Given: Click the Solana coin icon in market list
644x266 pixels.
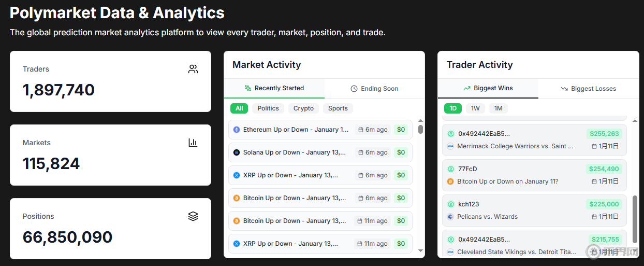Looking at the screenshot, I should (x=237, y=152).
